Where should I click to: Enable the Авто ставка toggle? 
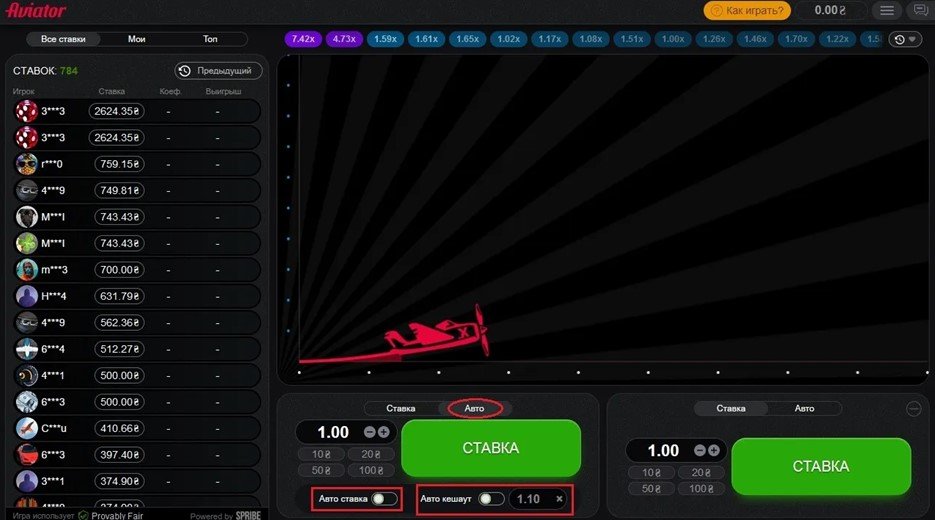tap(384, 499)
